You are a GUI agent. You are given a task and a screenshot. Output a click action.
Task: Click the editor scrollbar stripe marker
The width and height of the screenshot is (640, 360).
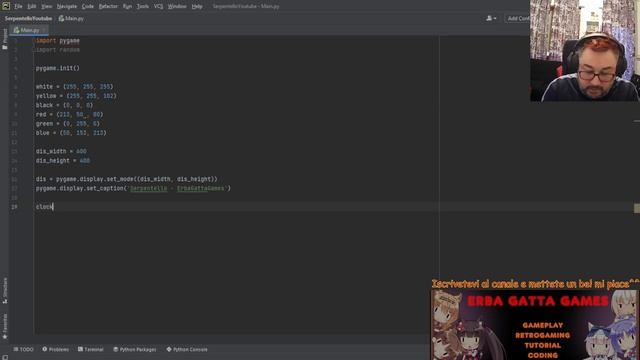637,208
